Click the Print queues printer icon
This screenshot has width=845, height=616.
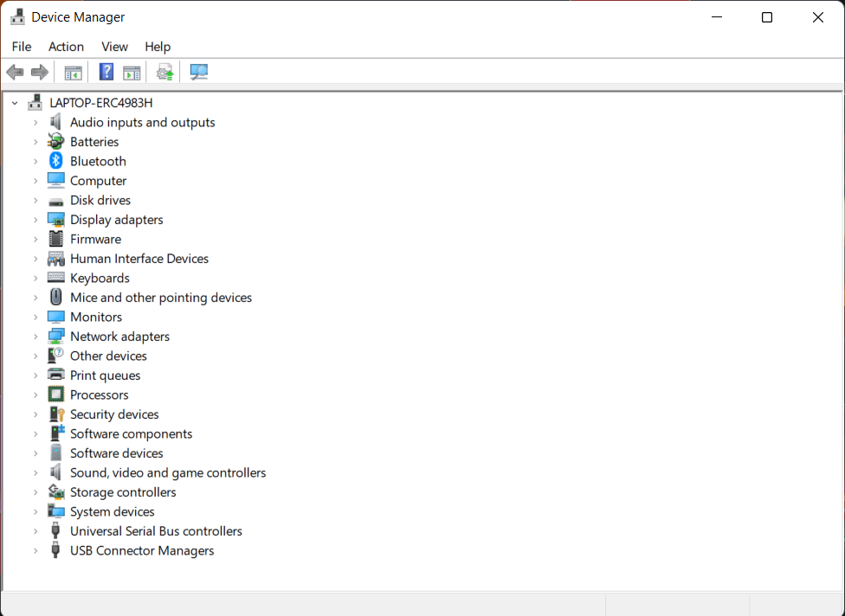point(55,375)
